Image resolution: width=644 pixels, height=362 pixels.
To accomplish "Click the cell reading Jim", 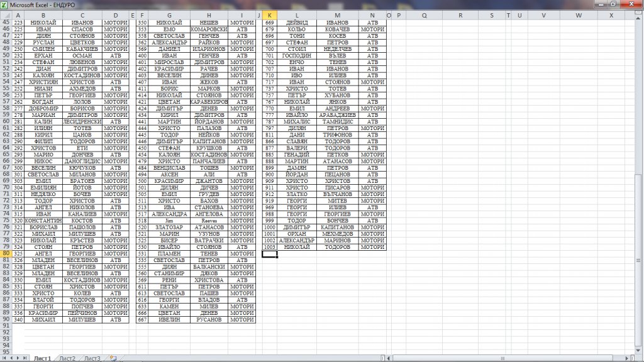I will coord(169,221).
